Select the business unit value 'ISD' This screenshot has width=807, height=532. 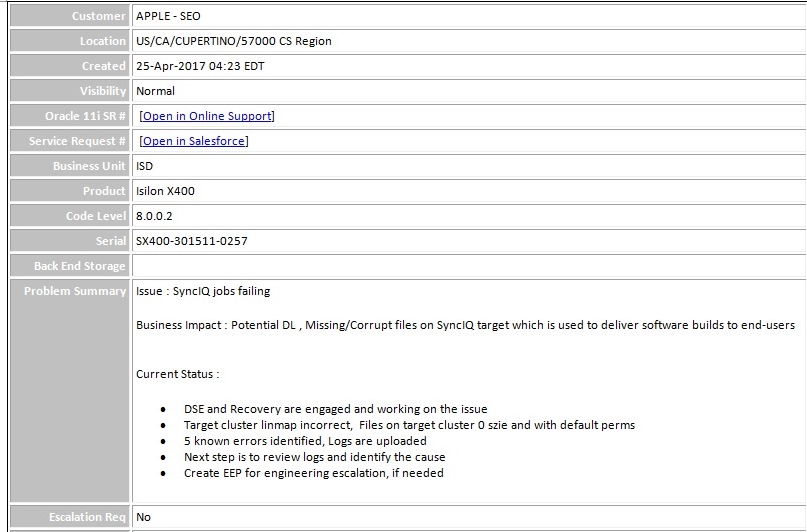(x=145, y=166)
